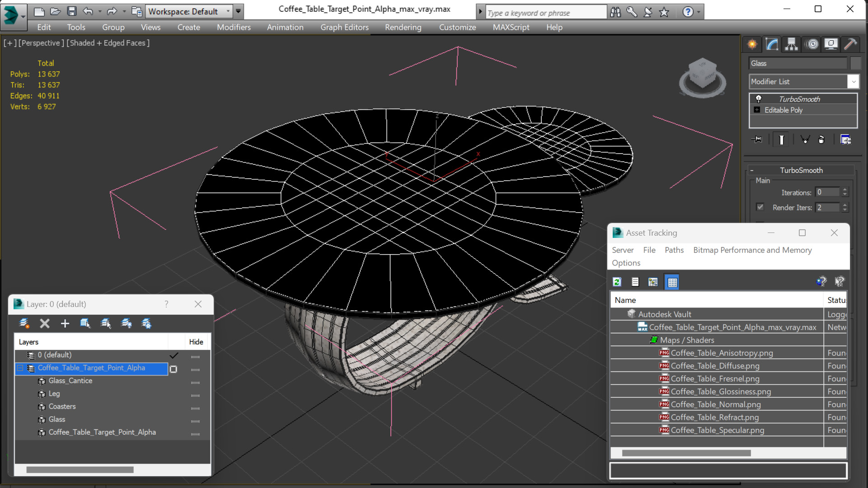Create new layer with plus icon
Screen dimensions: 868x488
[65, 323]
